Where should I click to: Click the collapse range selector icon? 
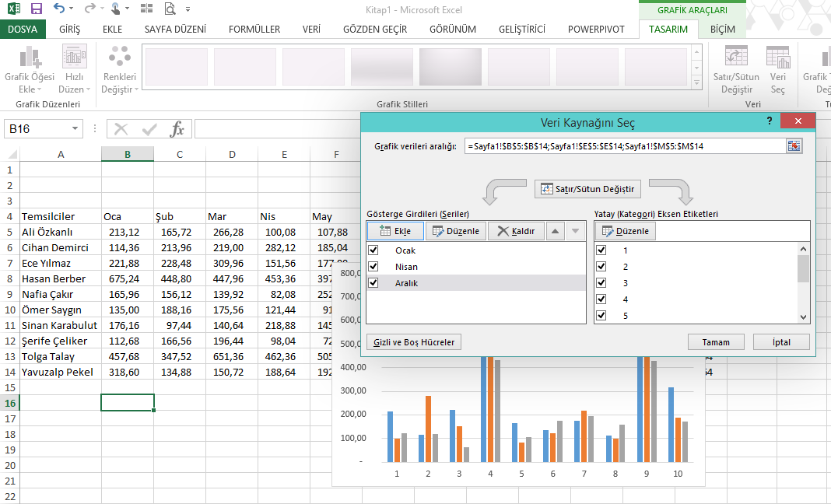point(794,146)
